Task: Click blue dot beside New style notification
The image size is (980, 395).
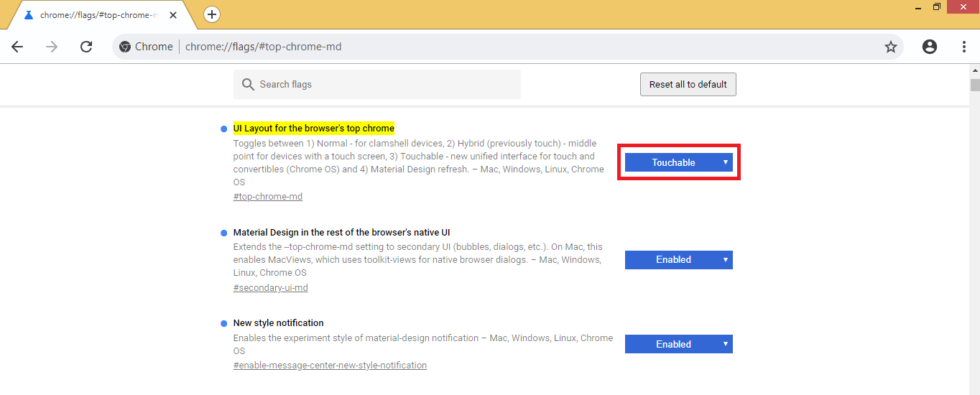Action: [x=224, y=323]
